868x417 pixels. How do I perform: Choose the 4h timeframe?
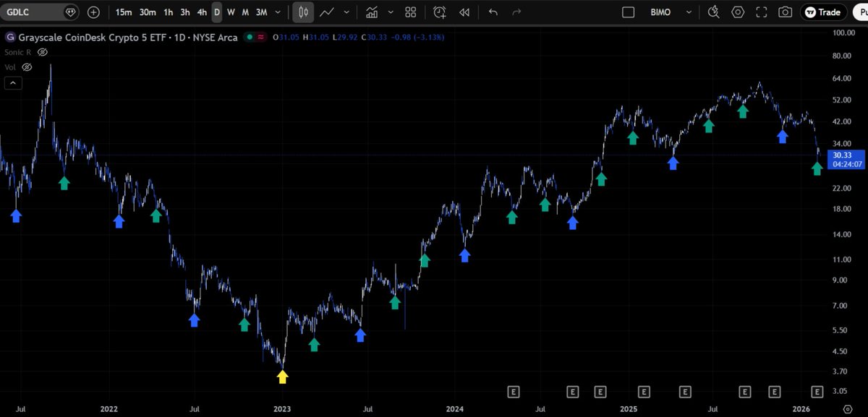202,12
